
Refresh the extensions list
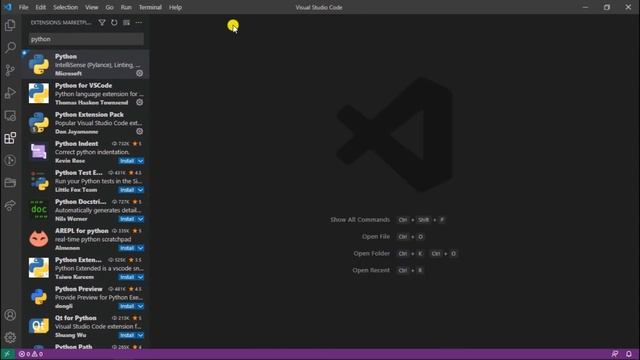[x=114, y=23]
